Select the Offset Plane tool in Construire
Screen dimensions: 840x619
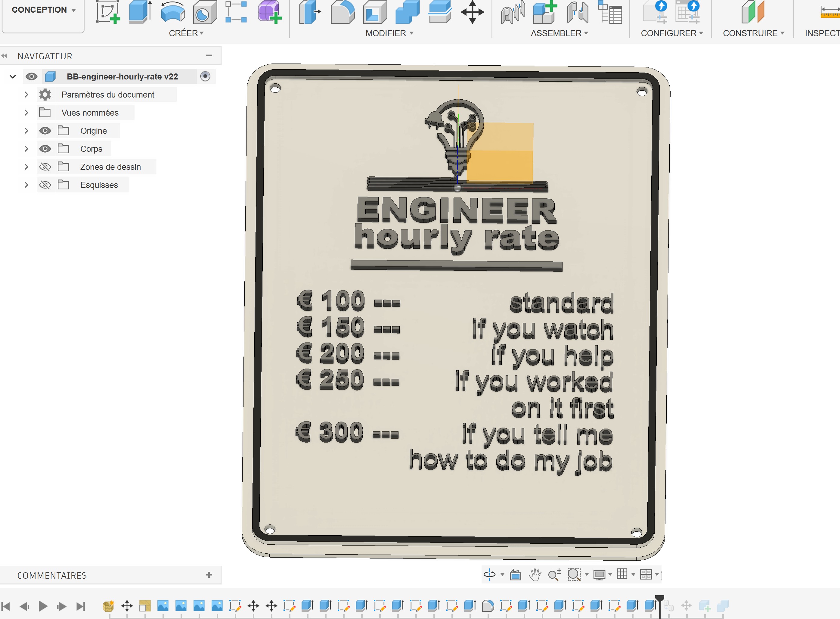click(x=753, y=12)
